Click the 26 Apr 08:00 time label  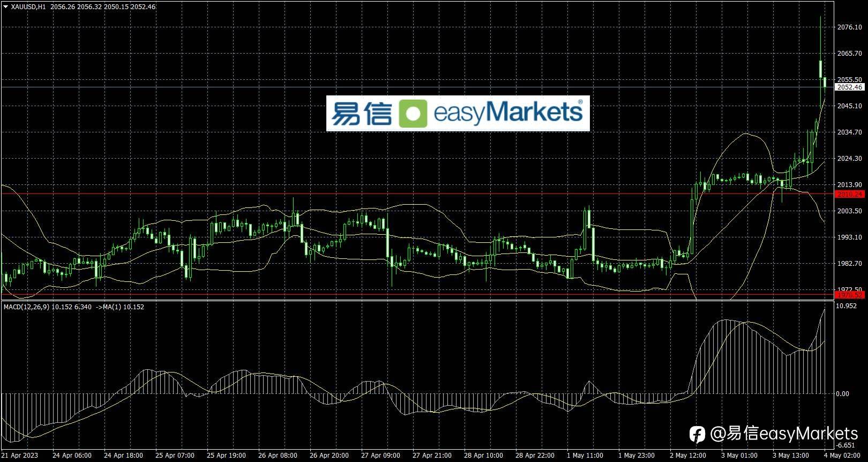point(278,456)
